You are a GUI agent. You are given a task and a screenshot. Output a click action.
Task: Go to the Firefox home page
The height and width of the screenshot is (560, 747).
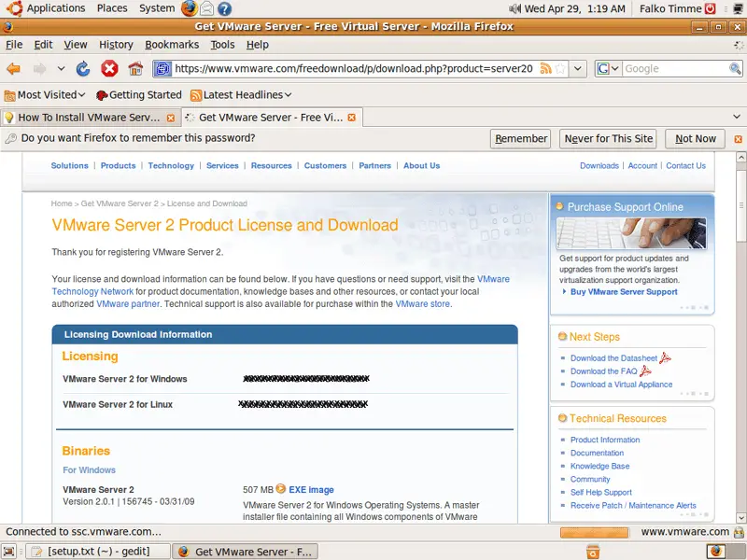point(135,69)
